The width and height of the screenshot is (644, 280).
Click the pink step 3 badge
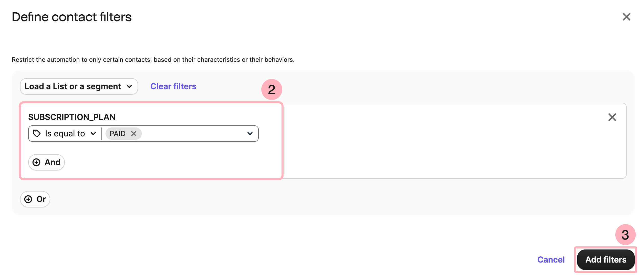click(625, 235)
